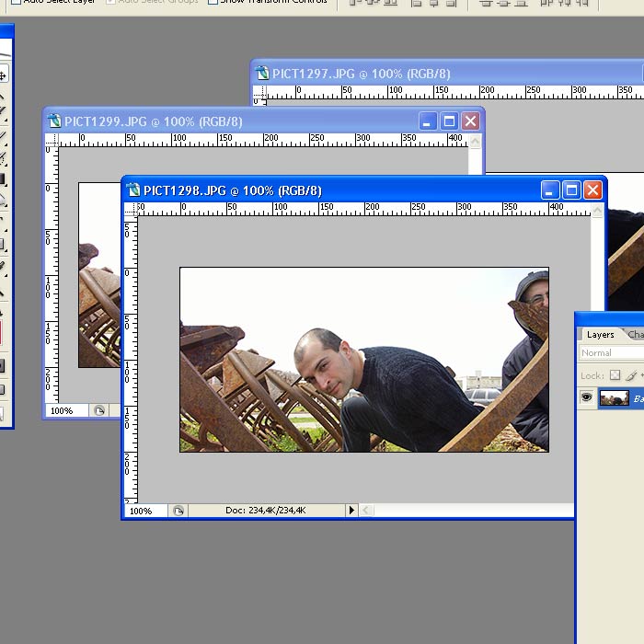Activate the PICT1297.JPG window title bar
Image resolution: width=644 pixels, height=644 pixels.
(447, 74)
